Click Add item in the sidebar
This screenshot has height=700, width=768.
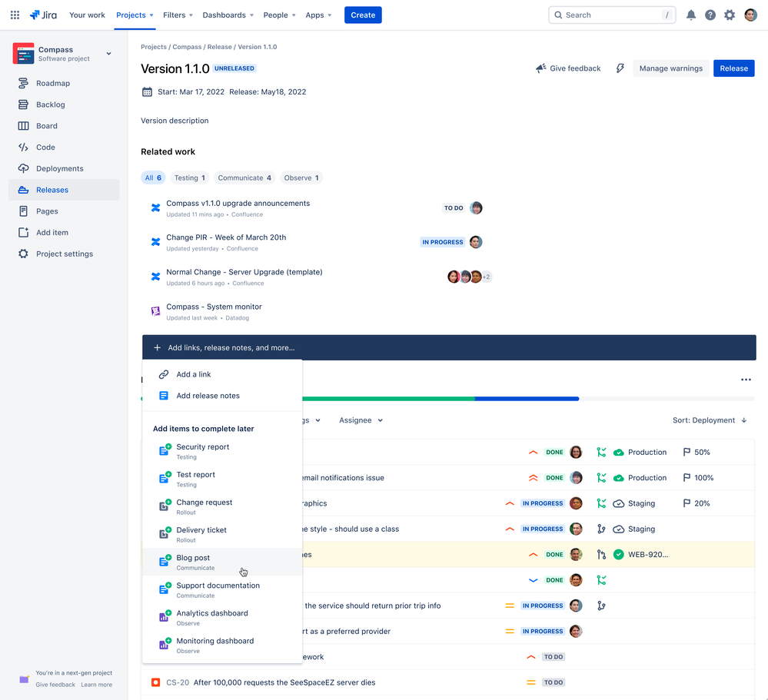pos(64,233)
